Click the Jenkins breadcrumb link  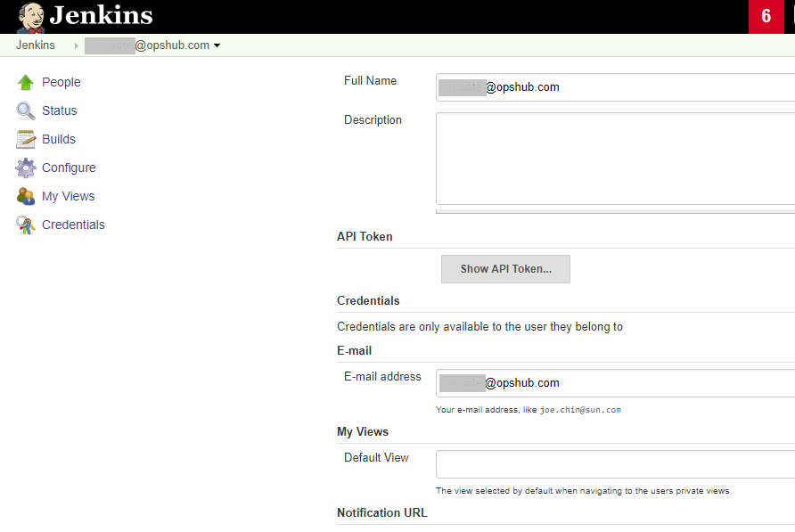[35, 45]
